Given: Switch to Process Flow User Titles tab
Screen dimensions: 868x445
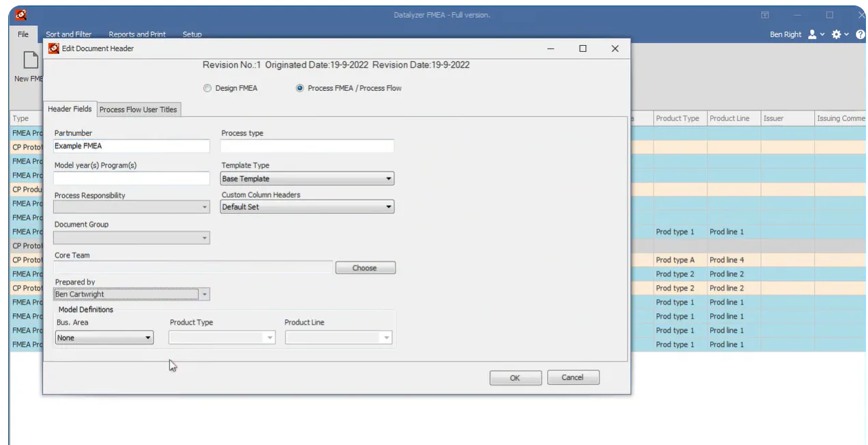Looking at the screenshot, I should (138, 109).
